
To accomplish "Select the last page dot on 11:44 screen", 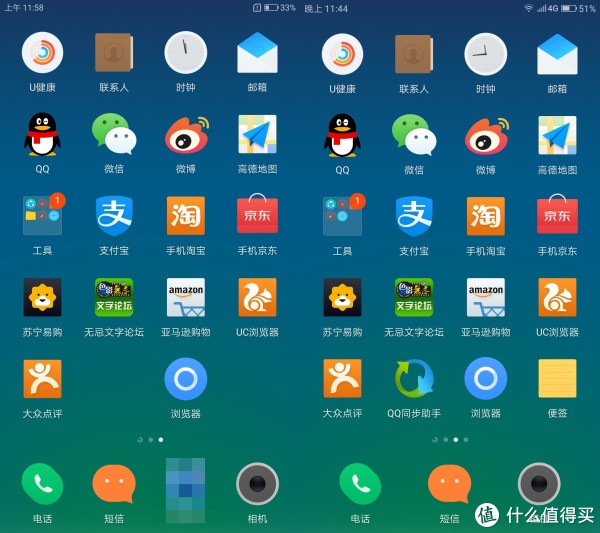I will tap(466, 440).
